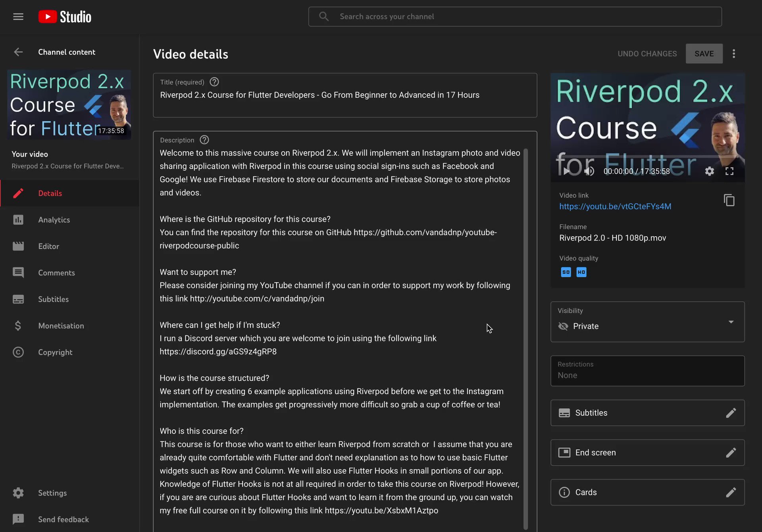Select the Details pencil icon
Screen dimensions: 762x532
point(18,193)
